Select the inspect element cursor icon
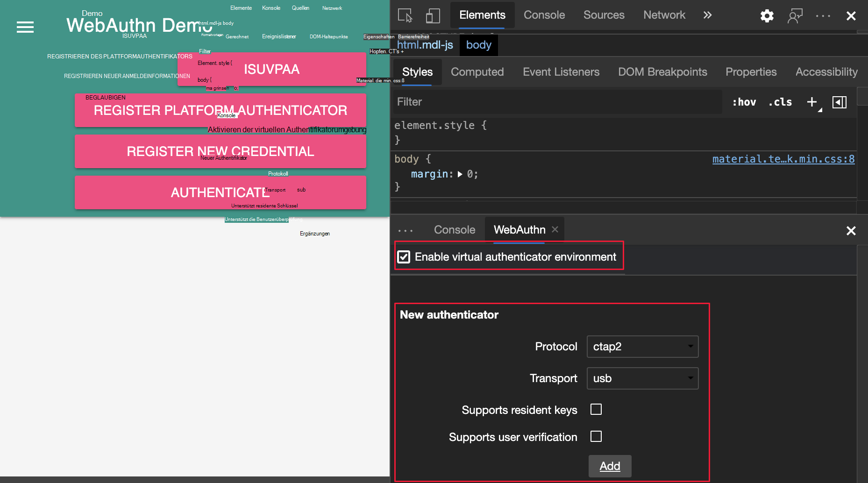This screenshot has width=868, height=483. coord(406,15)
